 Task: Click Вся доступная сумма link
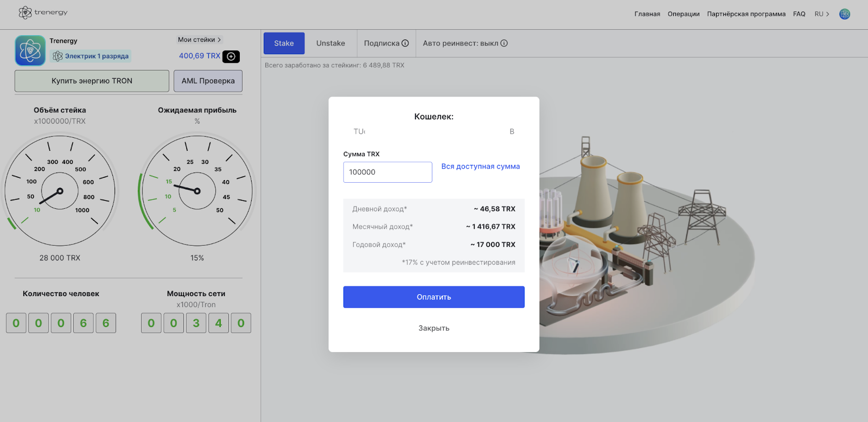(481, 167)
